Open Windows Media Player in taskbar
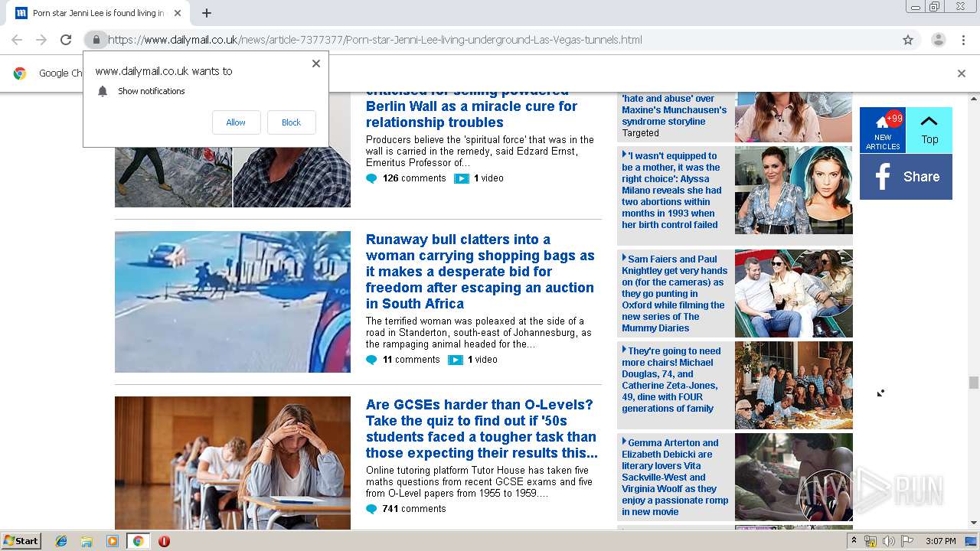 pyautogui.click(x=113, y=541)
